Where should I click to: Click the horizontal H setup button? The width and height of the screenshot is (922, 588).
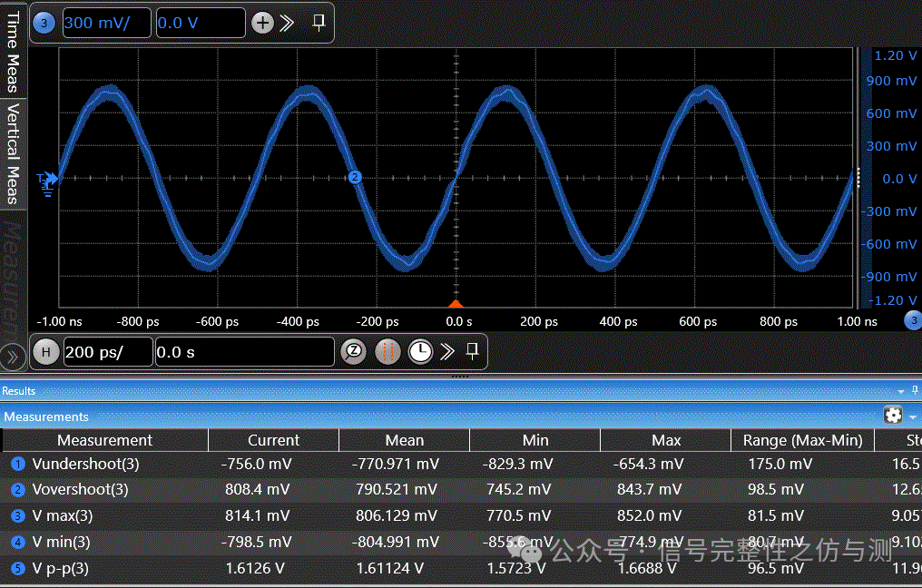point(46,352)
